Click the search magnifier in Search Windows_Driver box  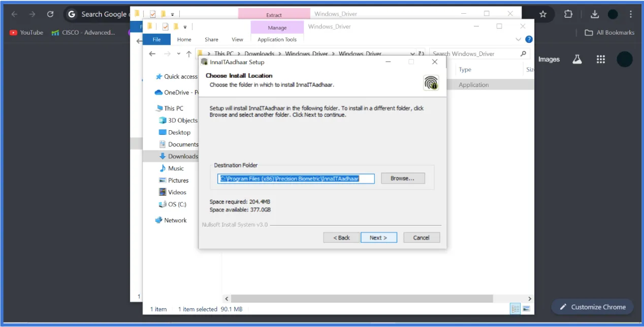(x=524, y=54)
